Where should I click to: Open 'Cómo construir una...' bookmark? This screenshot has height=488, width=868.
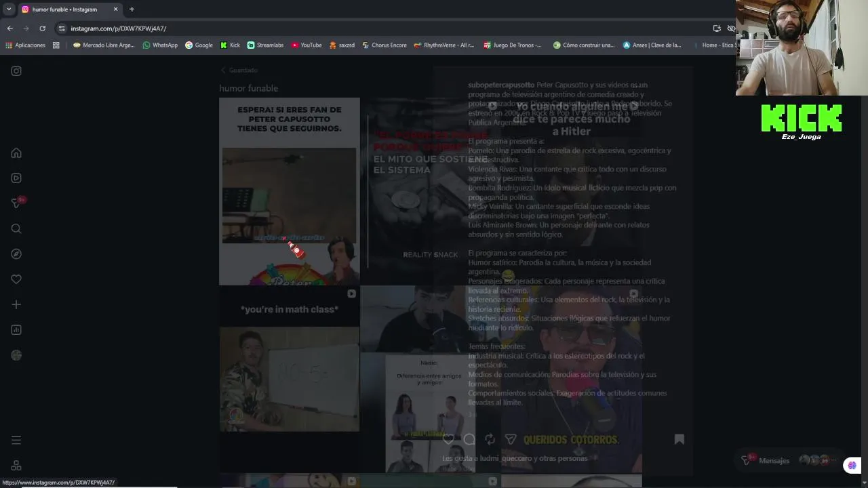584,45
